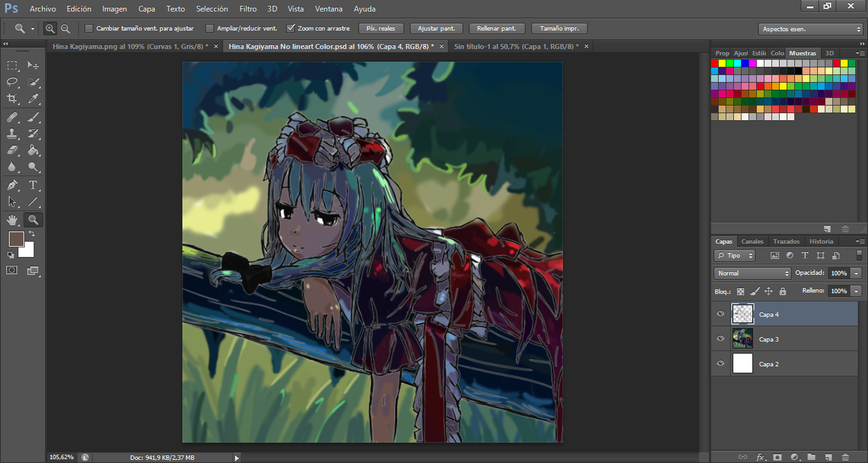Choose zoom-out mode in options bar
The image size is (868, 463).
tap(65, 29)
